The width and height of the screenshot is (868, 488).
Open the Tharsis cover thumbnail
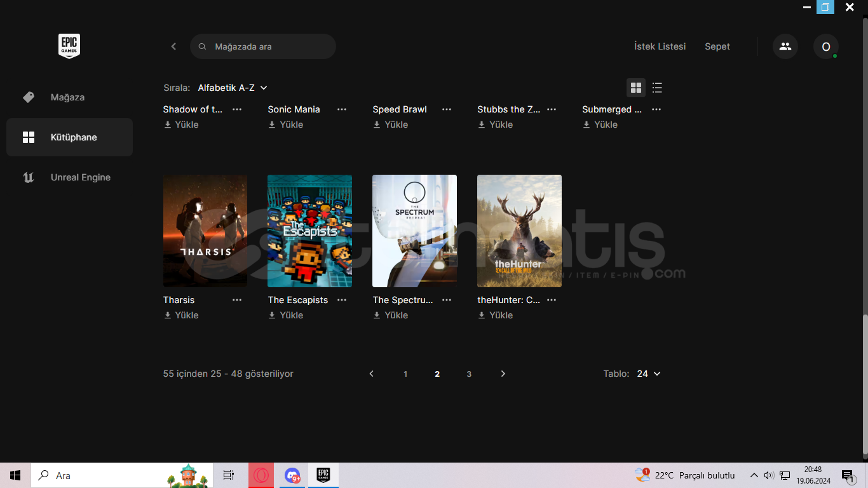click(x=205, y=231)
